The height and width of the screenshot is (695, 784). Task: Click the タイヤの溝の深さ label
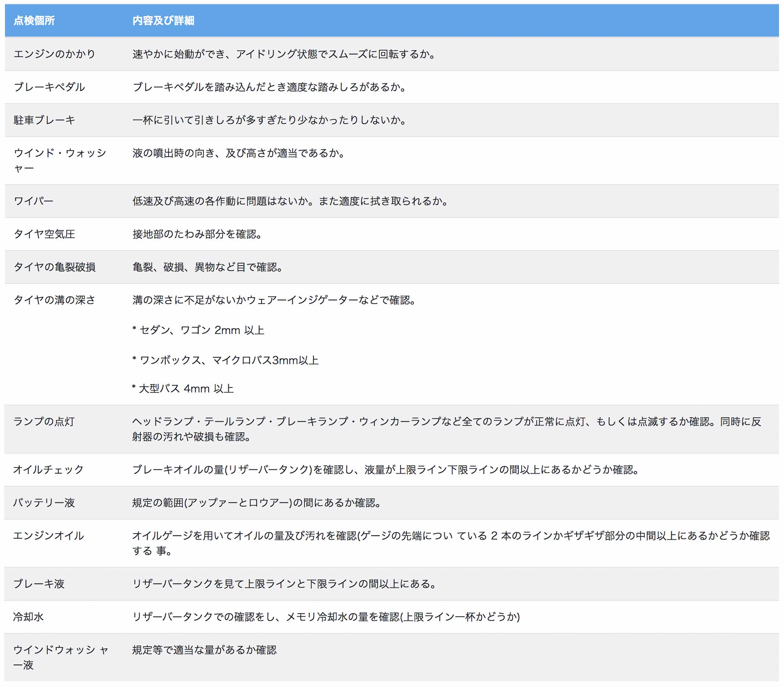[x=54, y=300]
